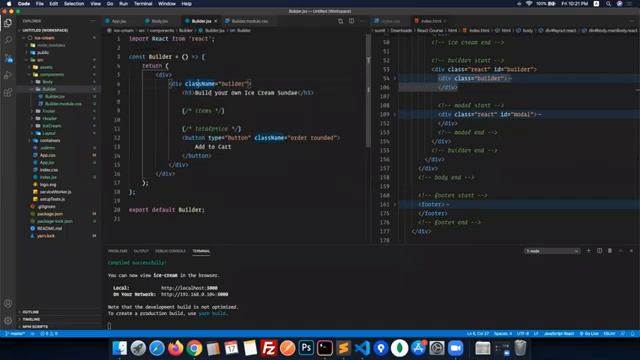Open the Terminal menu in menu bar
The height and width of the screenshot is (360, 640).
[x=143, y=4]
